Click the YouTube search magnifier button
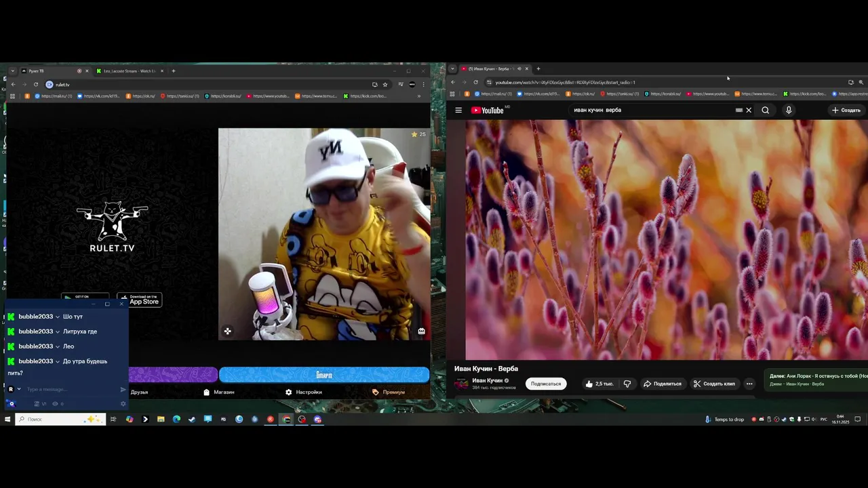This screenshot has height=488, width=868. click(x=765, y=110)
